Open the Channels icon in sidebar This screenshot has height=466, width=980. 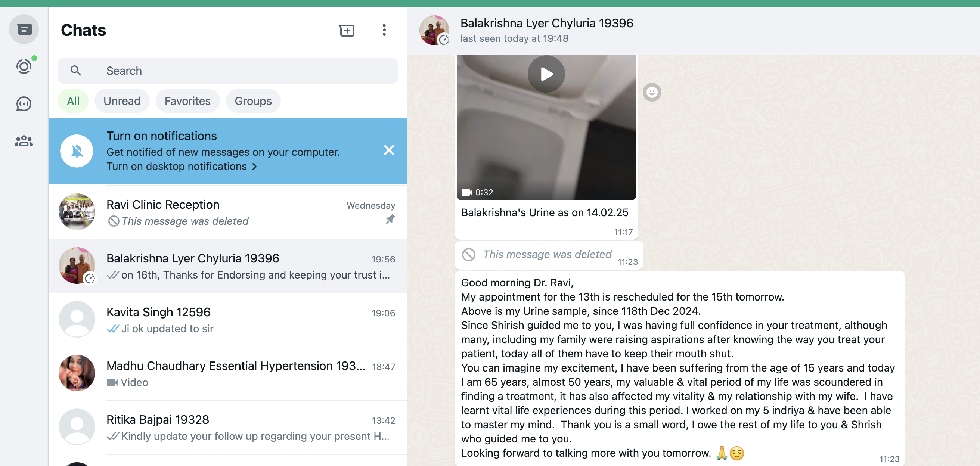pos(24,104)
